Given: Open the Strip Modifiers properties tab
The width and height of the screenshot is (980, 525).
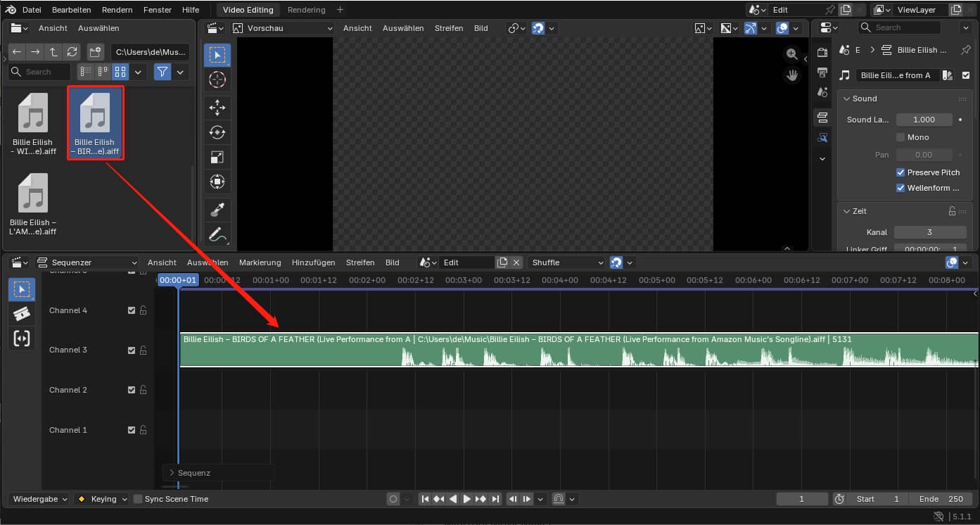Looking at the screenshot, I should click(x=822, y=137).
